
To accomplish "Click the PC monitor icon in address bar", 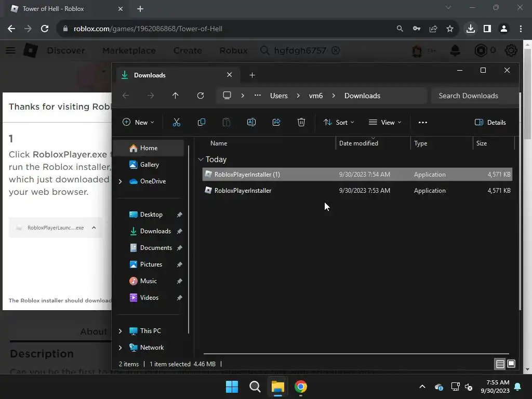I will (x=227, y=96).
